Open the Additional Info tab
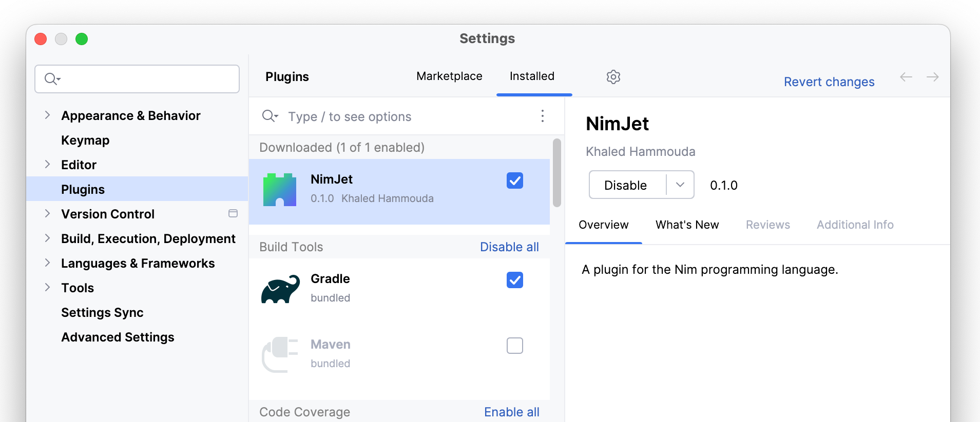 855,225
